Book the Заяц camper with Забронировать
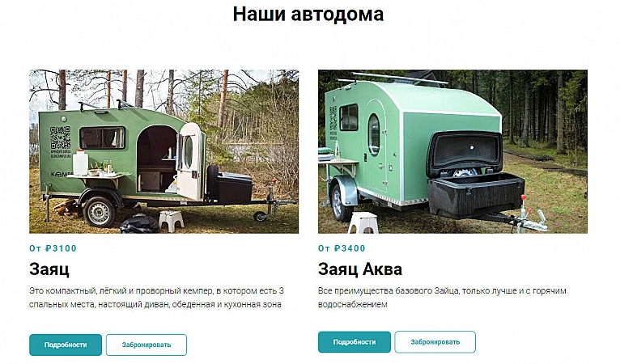This screenshot has height=364, width=620. (147, 345)
